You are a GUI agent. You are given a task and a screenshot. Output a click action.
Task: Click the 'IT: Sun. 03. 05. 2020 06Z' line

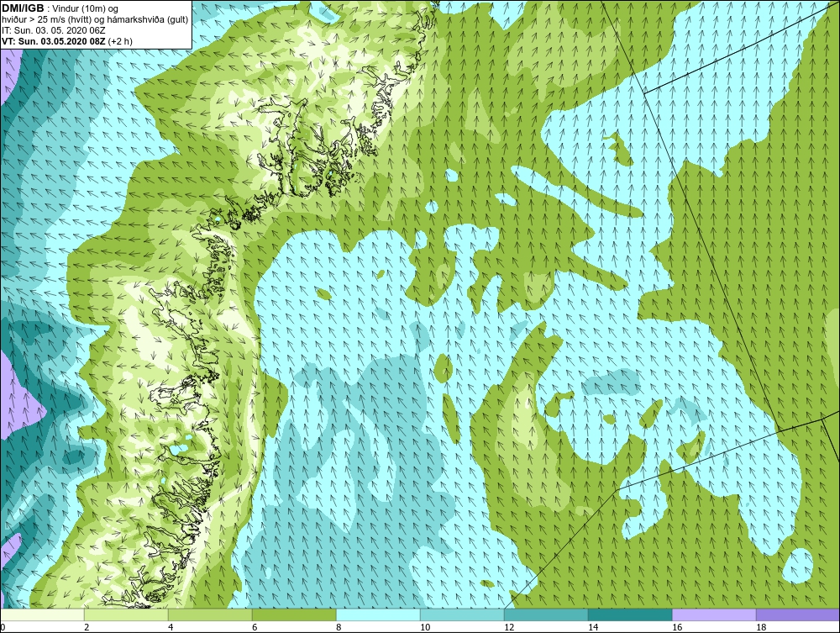pos(53,30)
